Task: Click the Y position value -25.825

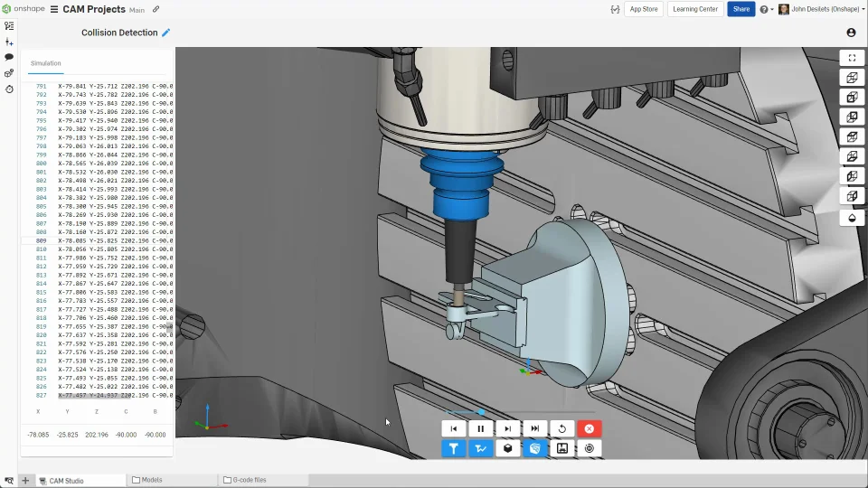Action: click(x=68, y=435)
